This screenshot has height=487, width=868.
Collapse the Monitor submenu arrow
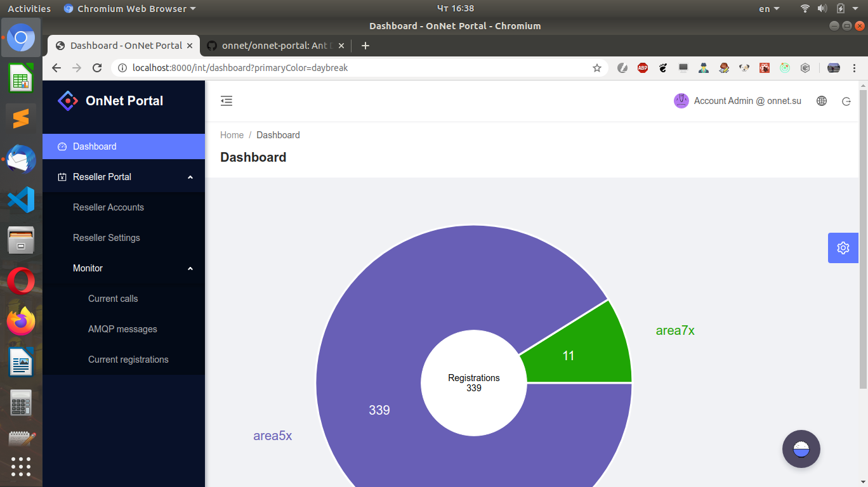click(x=190, y=268)
